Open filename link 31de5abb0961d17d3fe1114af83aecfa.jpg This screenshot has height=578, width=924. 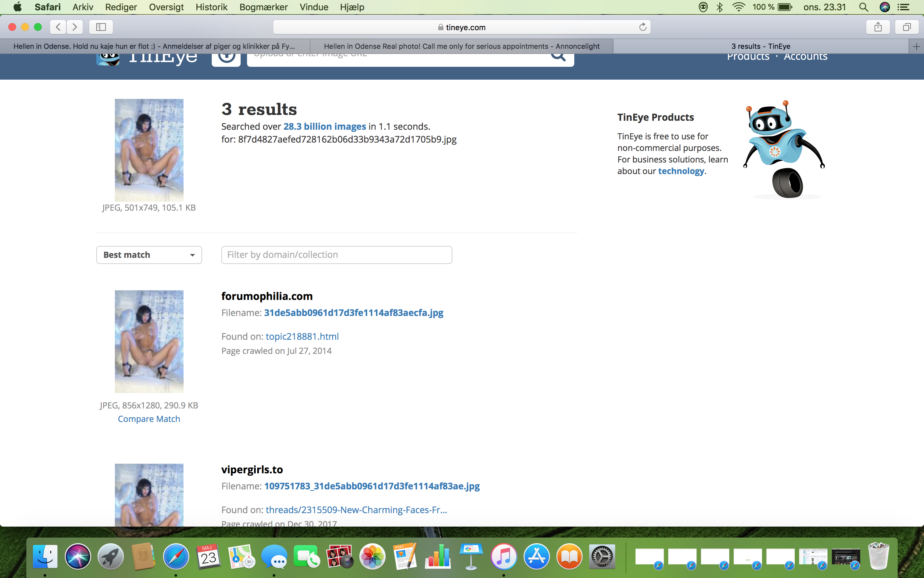(354, 313)
